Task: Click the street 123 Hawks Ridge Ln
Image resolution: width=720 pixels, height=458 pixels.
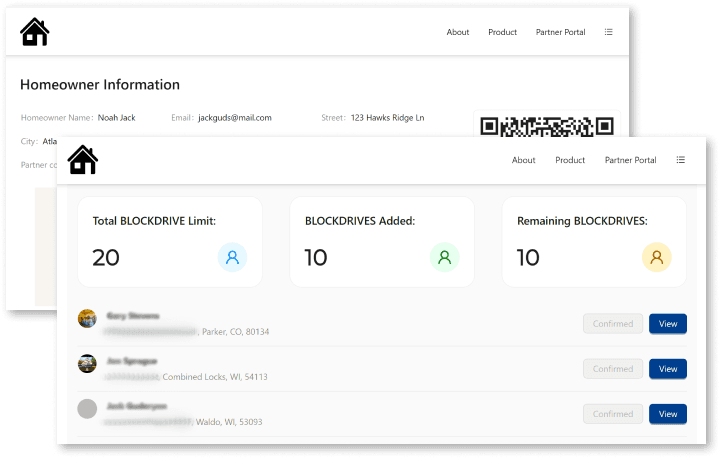Action: pos(388,118)
